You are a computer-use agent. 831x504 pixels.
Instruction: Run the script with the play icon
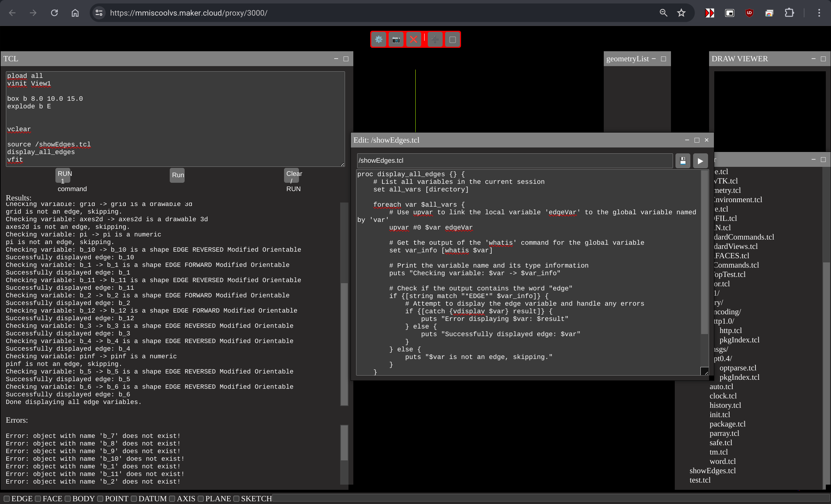tap(700, 161)
